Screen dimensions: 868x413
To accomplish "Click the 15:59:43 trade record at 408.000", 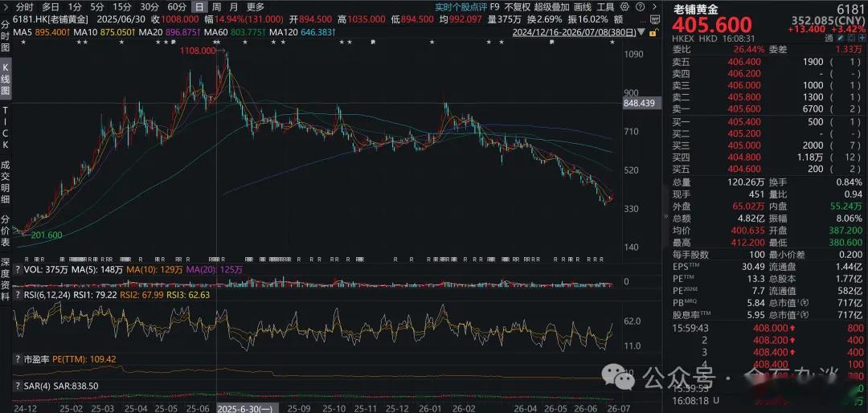I will pos(768,327).
